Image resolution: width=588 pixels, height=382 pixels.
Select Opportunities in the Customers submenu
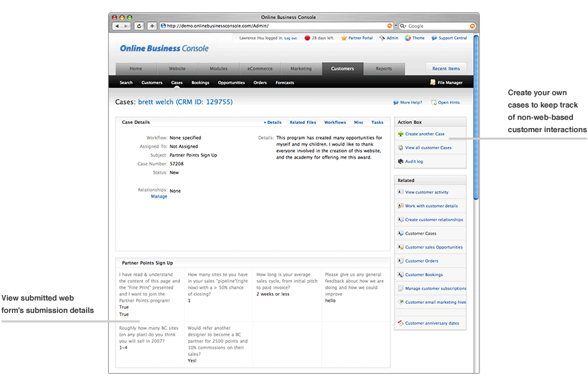click(x=231, y=83)
